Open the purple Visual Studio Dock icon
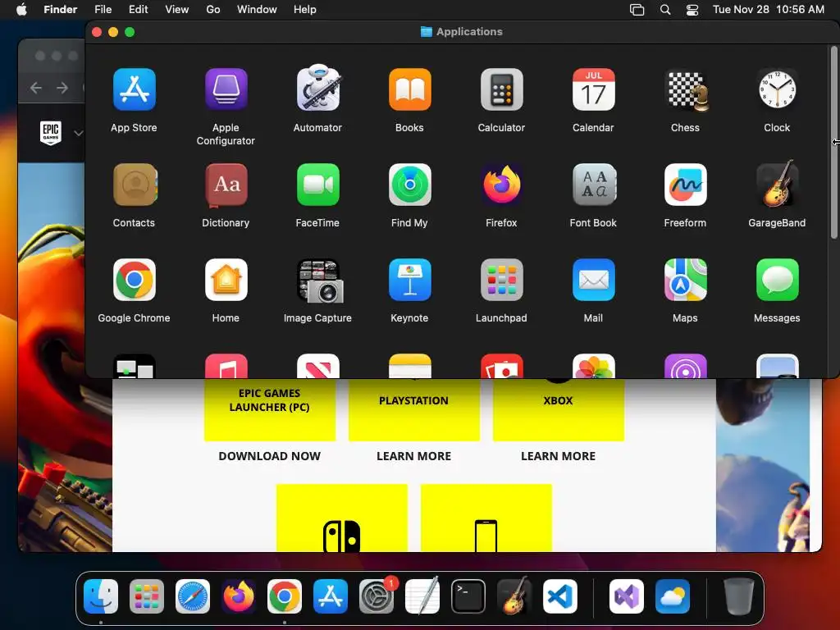Image resolution: width=840 pixels, height=630 pixels. 627,596
